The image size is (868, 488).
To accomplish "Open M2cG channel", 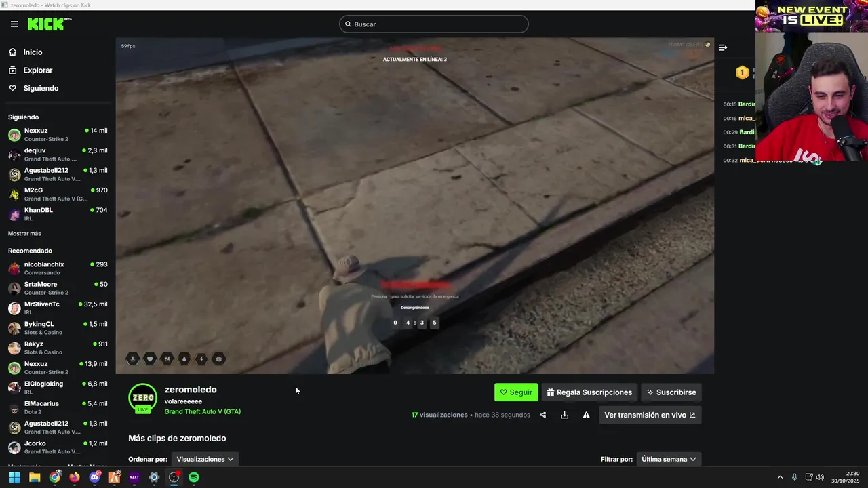I will click(x=58, y=194).
